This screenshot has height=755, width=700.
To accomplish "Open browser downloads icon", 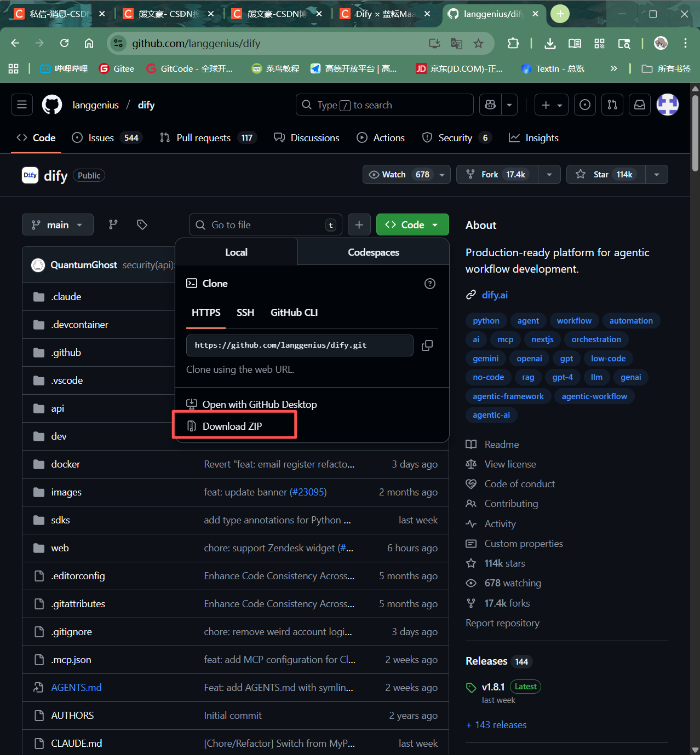I will coord(550,43).
